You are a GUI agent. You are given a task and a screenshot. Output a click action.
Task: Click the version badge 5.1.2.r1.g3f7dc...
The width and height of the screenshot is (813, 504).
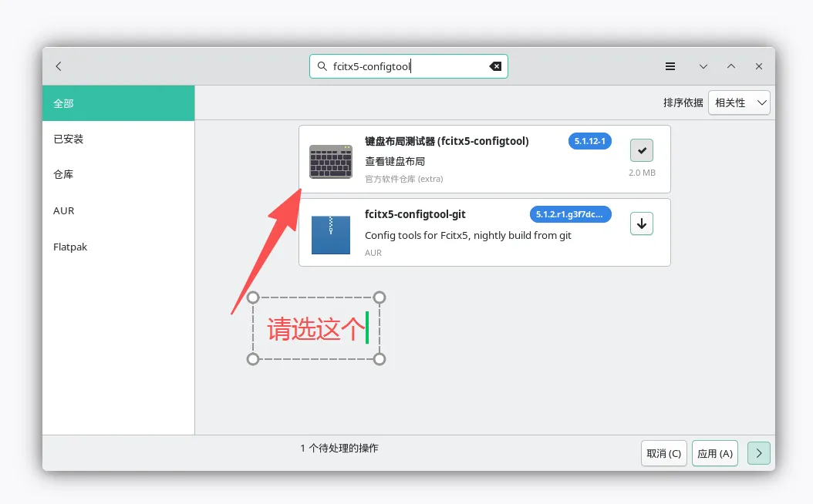[570, 214]
